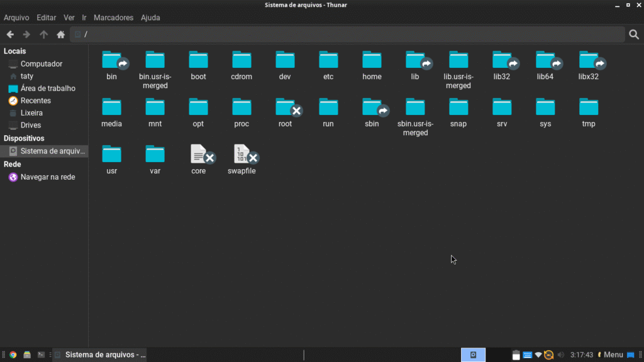Open the Marcadores menu

tap(113, 18)
